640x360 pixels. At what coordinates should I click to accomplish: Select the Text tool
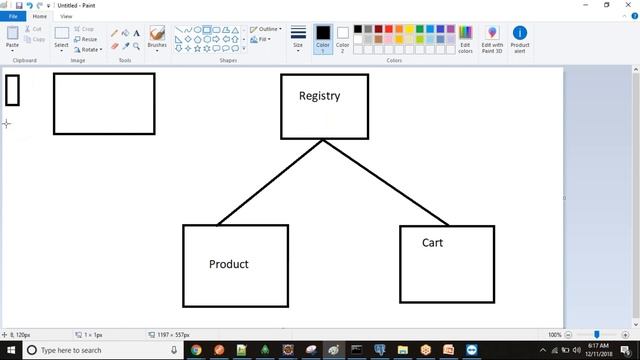(136, 33)
